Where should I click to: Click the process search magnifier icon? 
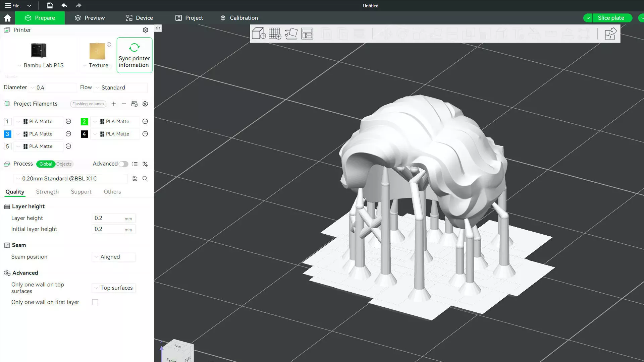point(145,179)
